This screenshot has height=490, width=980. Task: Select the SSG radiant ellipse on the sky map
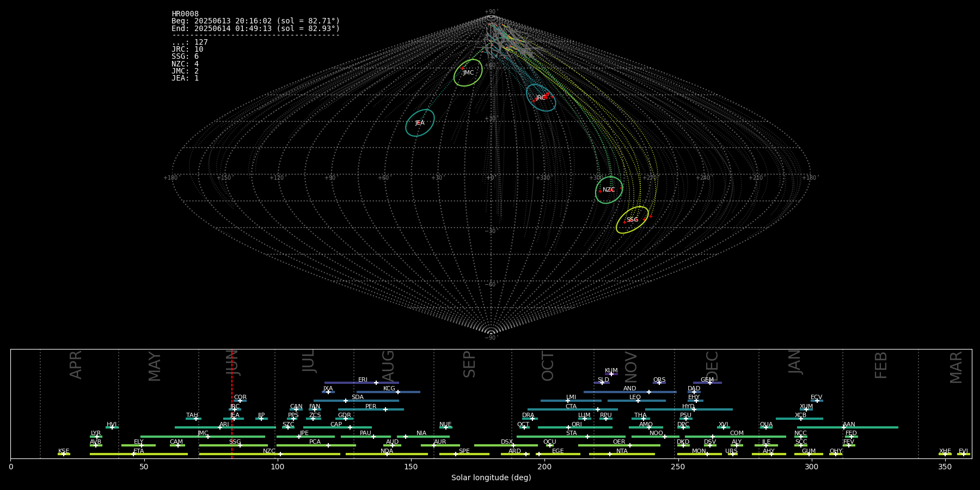click(632, 220)
